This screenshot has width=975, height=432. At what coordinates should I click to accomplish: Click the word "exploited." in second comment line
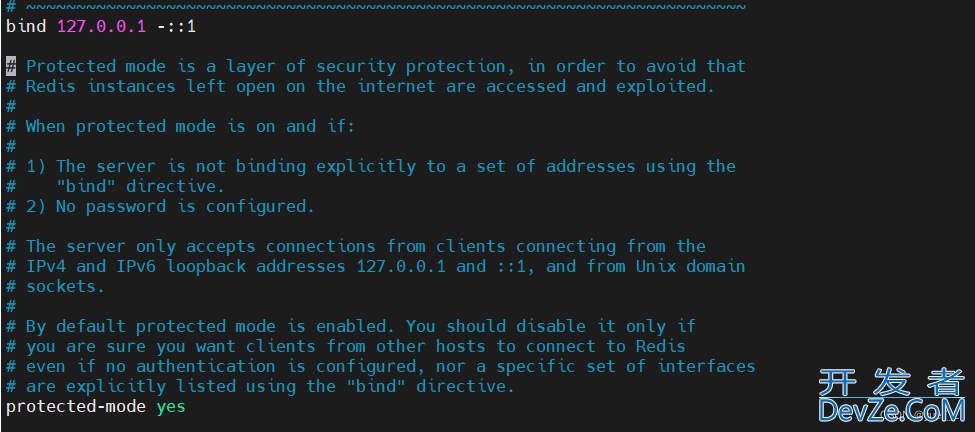666,86
